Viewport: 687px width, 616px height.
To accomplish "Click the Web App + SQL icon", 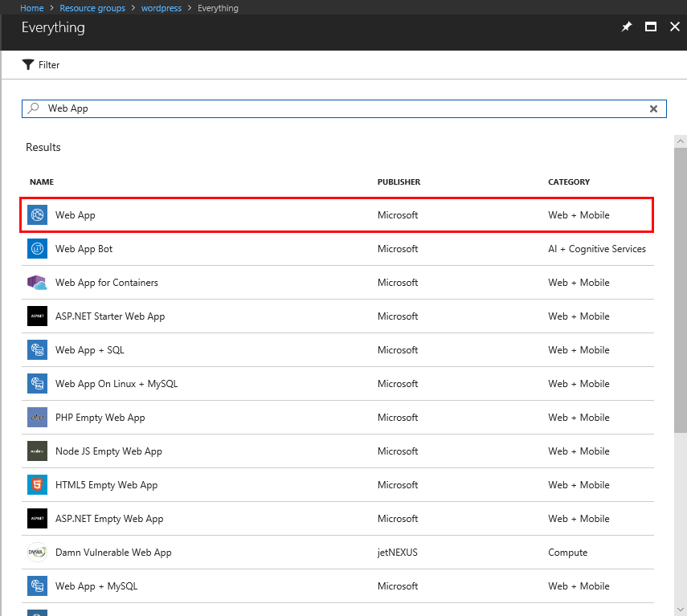I will click(x=37, y=350).
